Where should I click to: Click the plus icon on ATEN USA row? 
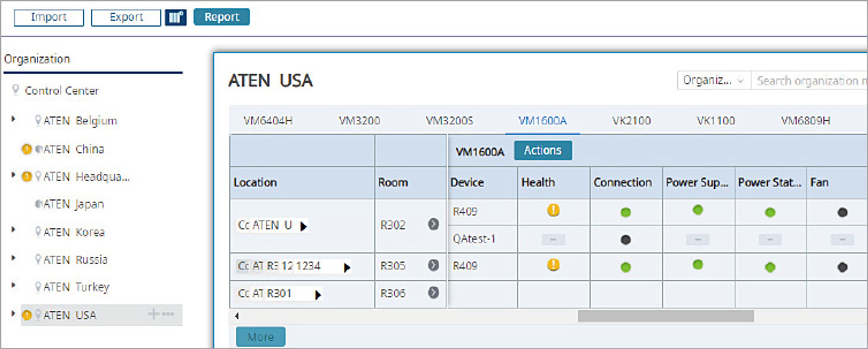click(x=154, y=314)
